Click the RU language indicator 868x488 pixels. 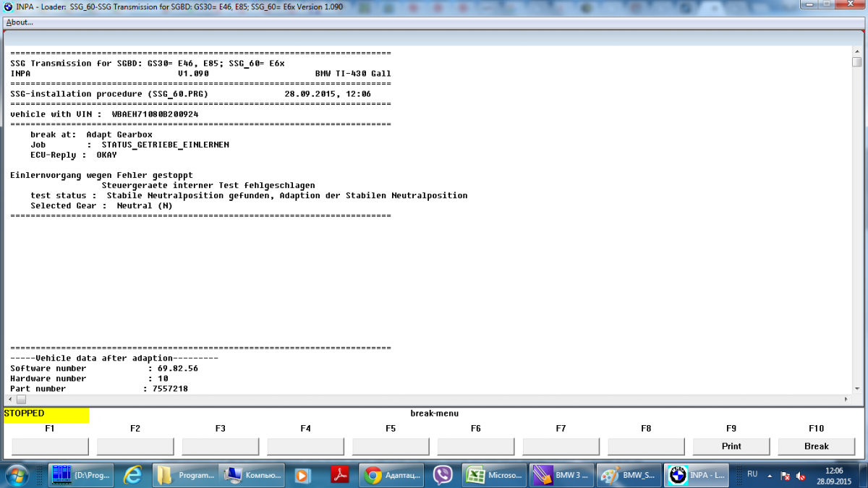click(752, 474)
